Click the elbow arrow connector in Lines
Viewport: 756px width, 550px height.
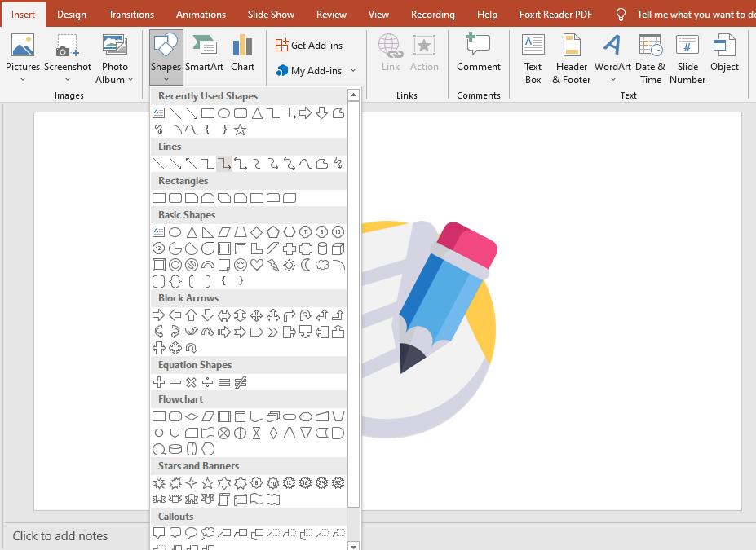point(224,164)
